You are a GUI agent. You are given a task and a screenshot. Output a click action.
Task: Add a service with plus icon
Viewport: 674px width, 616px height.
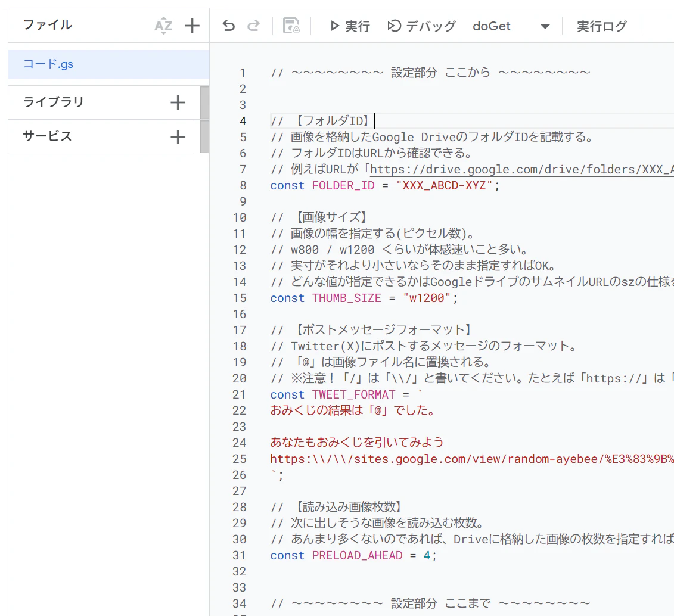click(x=178, y=137)
